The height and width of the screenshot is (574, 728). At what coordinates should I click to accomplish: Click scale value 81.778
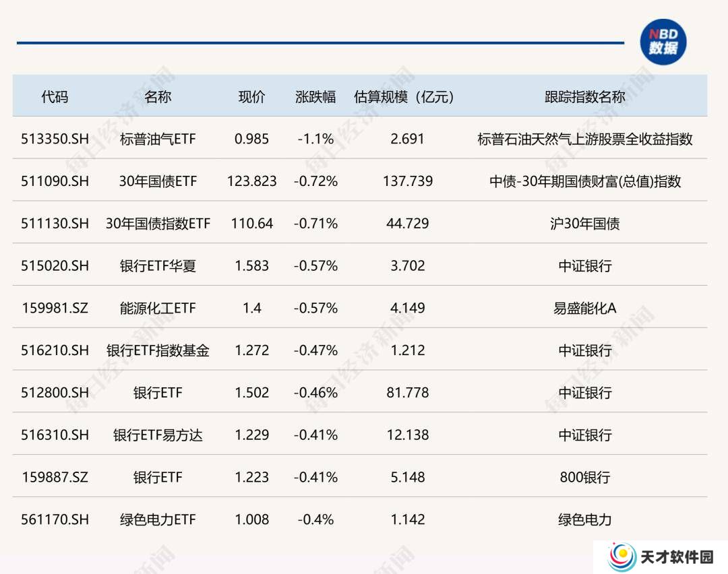point(408,393)
